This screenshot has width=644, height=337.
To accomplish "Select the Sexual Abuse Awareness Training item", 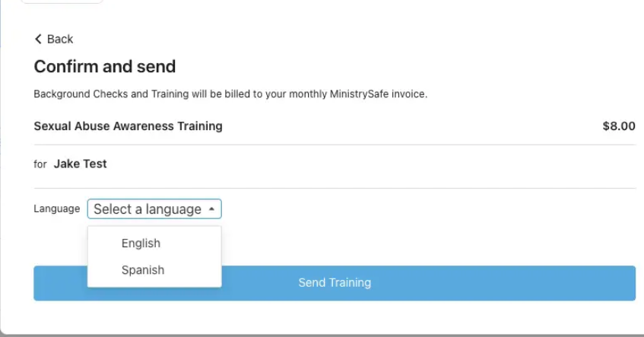I will pos(128,126).
